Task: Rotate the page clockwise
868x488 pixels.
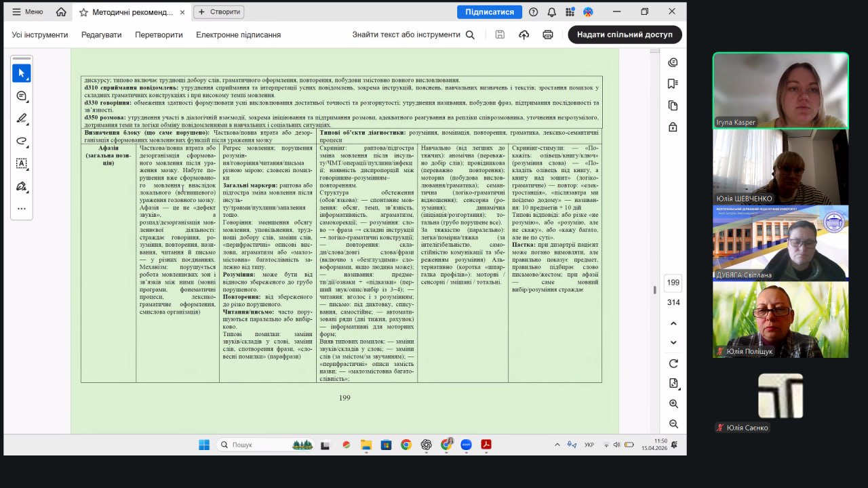Action: pos(673,364)
